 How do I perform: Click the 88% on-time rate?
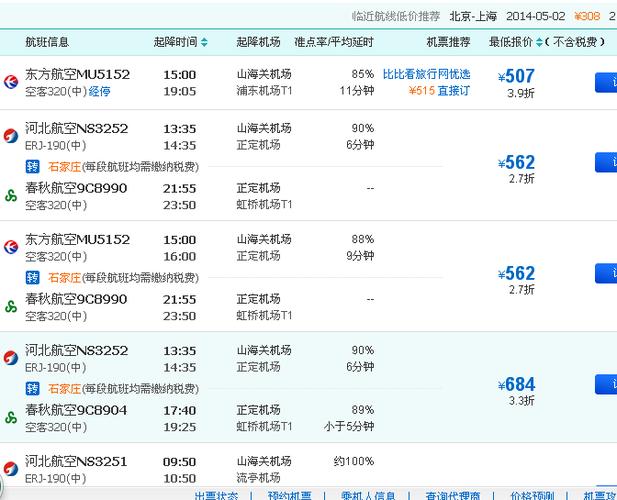(x=363, y=239)
